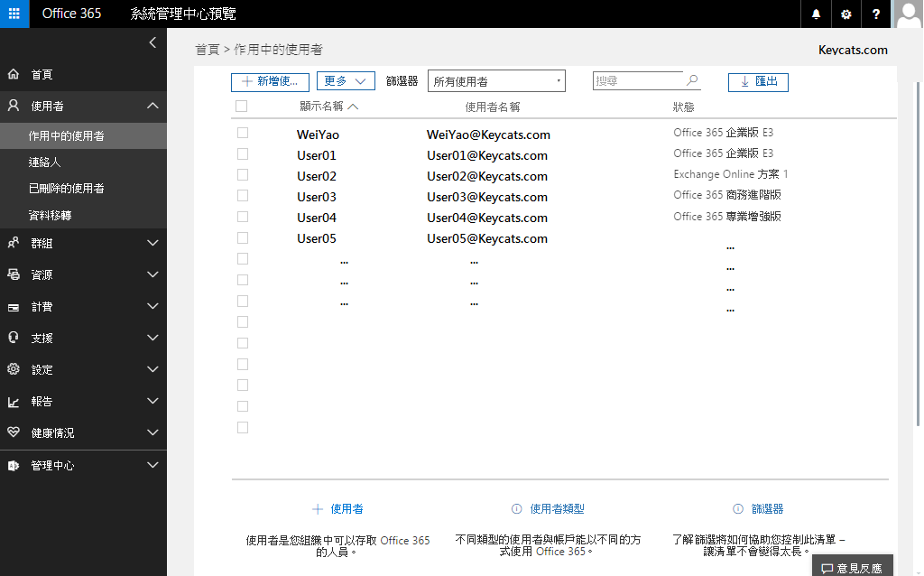
Task: Open the 篩選器 help link at bottom
Action: click(767, 509)
